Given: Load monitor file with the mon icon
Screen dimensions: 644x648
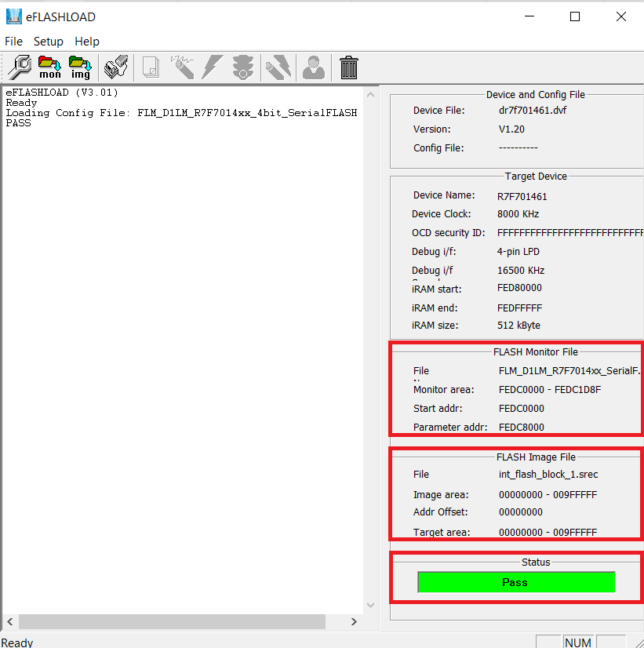Looking at the screenshot, I should point(49,67).
